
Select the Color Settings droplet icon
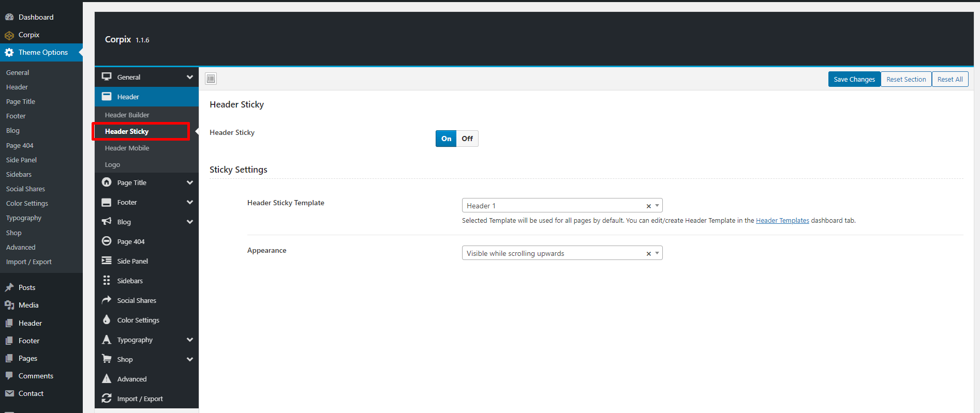point(107,319)
